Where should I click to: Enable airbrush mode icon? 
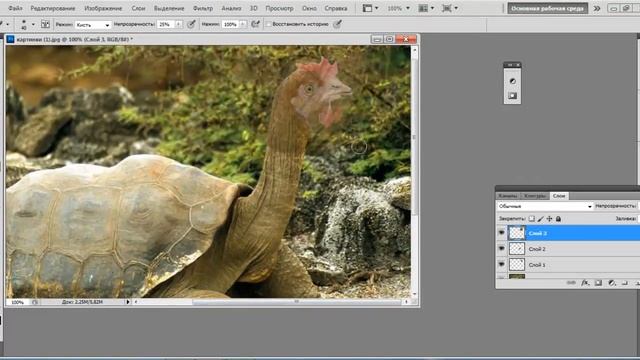256,24
